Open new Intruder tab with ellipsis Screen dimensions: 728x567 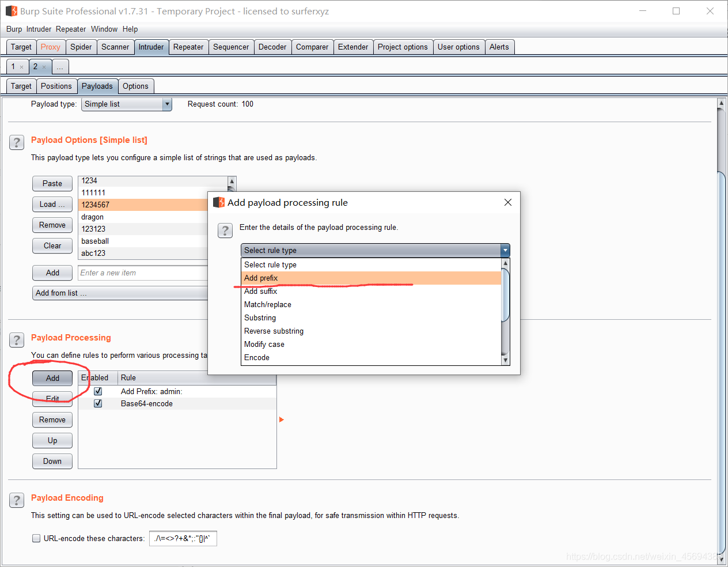60,67
